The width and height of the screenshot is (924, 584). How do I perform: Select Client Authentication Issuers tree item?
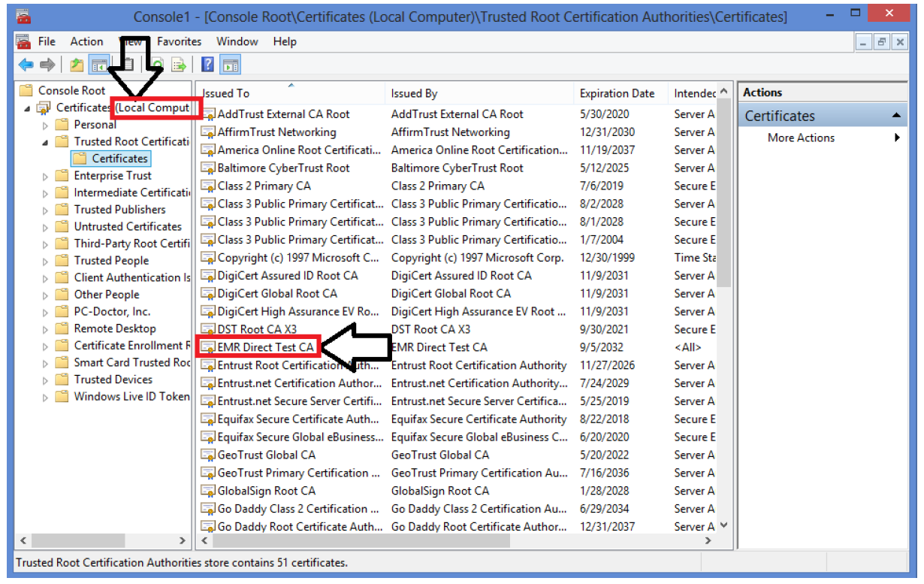coord(132,277)
